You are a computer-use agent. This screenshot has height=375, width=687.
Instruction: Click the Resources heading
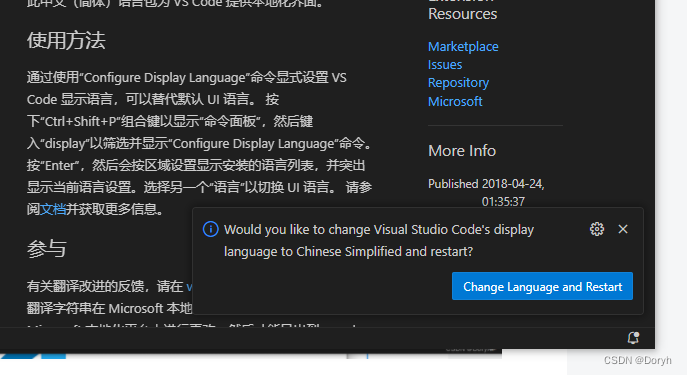point(462,14)
